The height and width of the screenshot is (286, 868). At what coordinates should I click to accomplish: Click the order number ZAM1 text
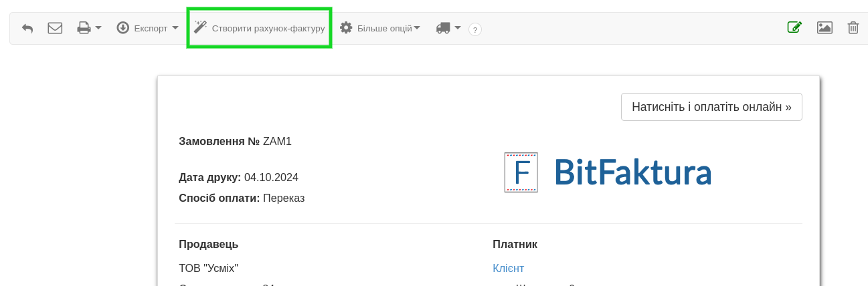[x=277, y=141]
